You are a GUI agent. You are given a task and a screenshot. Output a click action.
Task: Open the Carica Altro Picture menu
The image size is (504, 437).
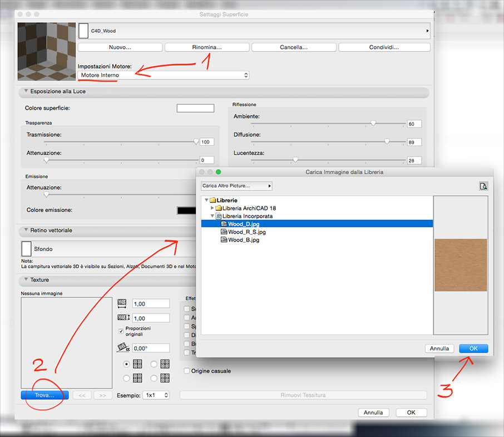236,186
